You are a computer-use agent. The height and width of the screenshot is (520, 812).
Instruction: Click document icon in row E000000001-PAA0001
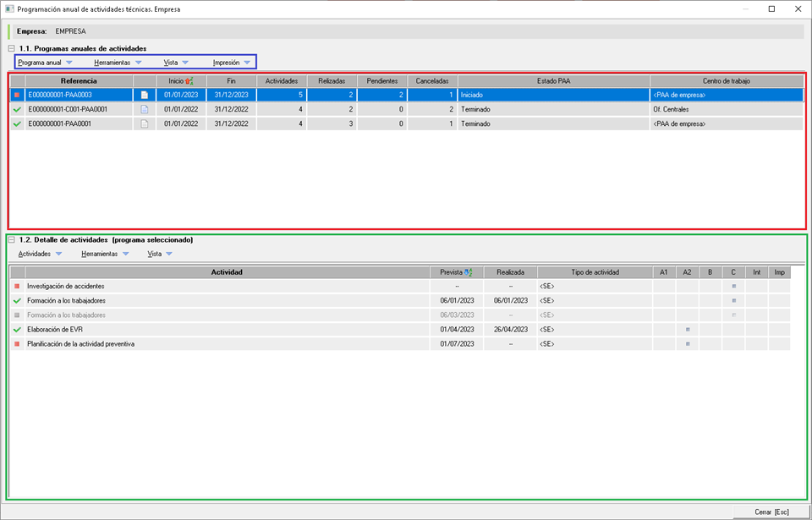click(x=144, y=123)
